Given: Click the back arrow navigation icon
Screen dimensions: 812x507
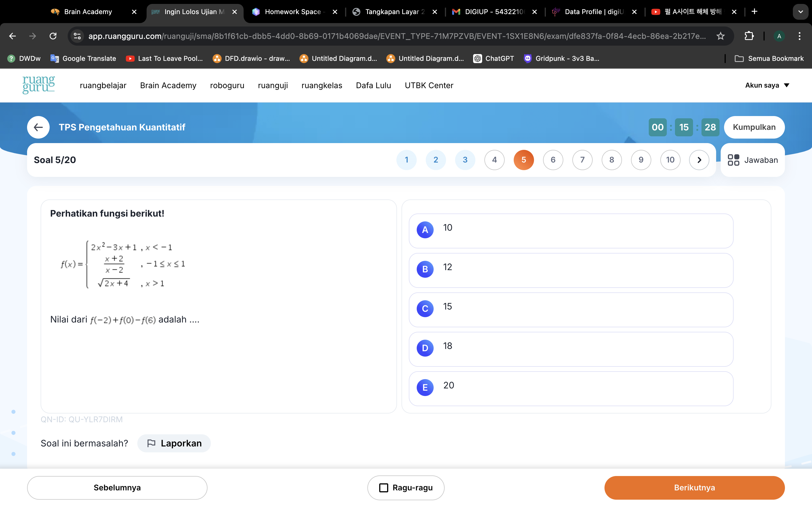Looking at the screenshot, I should coord(38,127).
